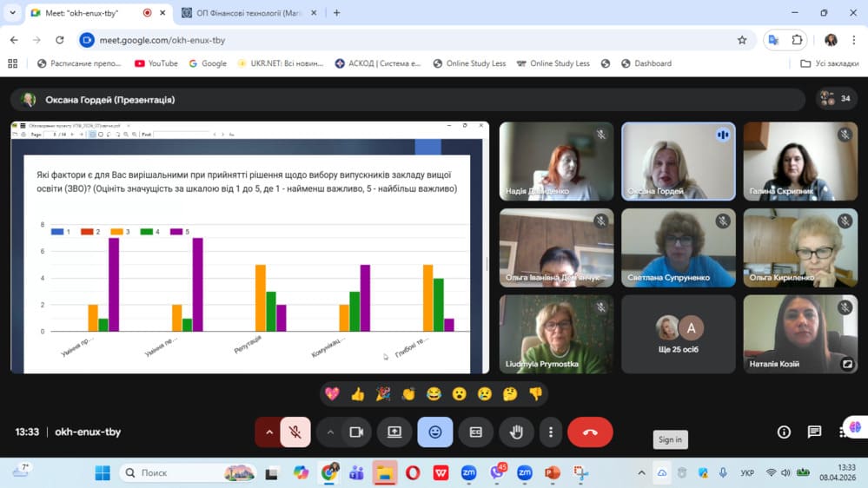The height and width of the screenshot is (488, 868).
Task: Click the 'Ще 25 осіб' participants tile
Action: click(679, 334)
